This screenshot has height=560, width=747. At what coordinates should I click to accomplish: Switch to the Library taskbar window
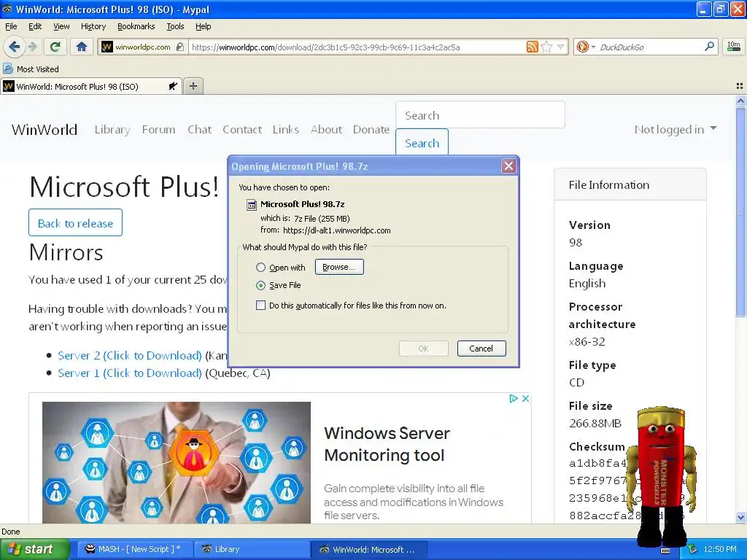pos(251,550)
